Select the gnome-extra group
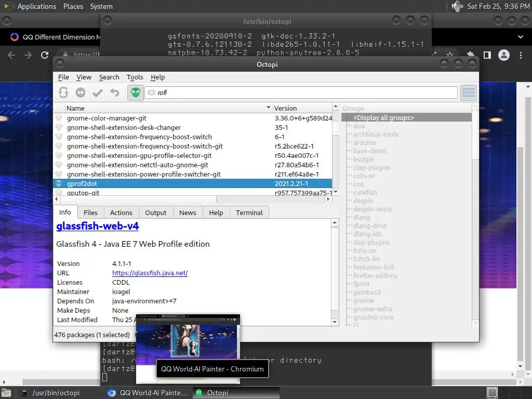Viewport: 532px width, 399px height. 373,309
